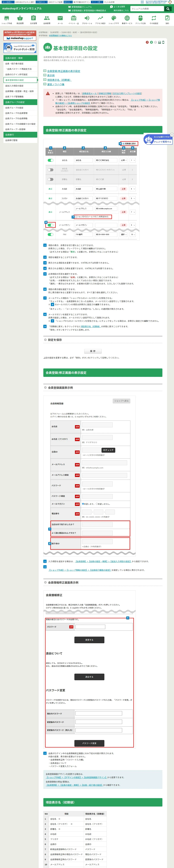Click the 退会する button
This screenshot has width=174, height=868.
coord(89,677)
